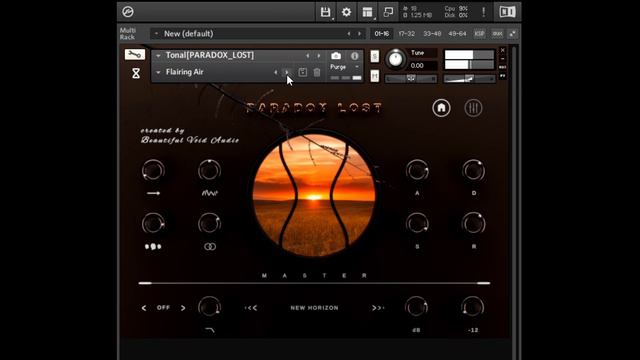Screen dimensions: 640x360
Task: Go to the home page view
Action: coord(441,108)
